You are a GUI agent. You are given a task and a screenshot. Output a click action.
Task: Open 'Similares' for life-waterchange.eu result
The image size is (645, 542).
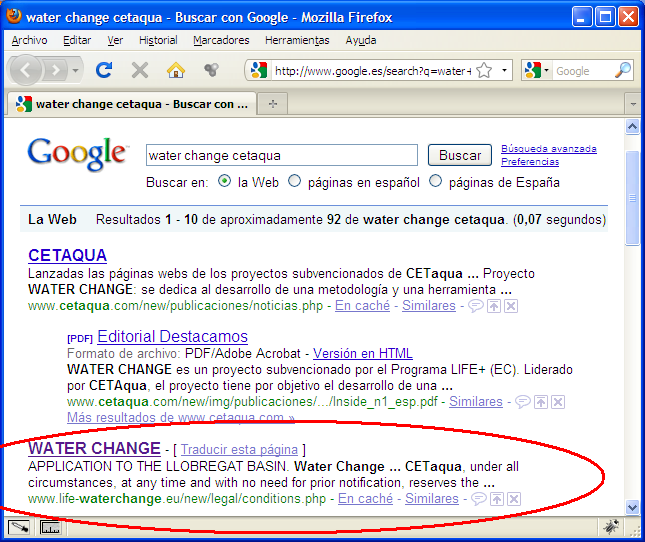click(x=432, y=498)
